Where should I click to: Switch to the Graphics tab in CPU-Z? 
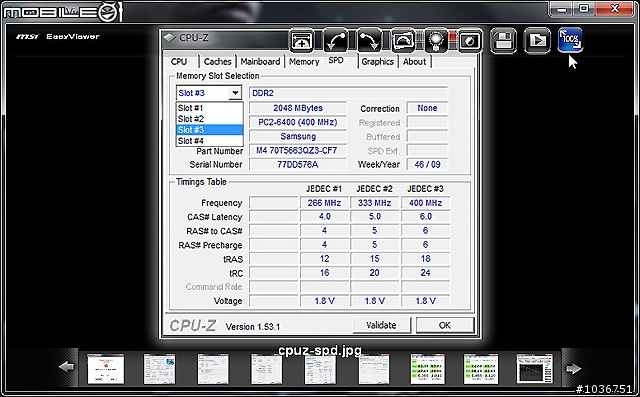tap(378, 62)
